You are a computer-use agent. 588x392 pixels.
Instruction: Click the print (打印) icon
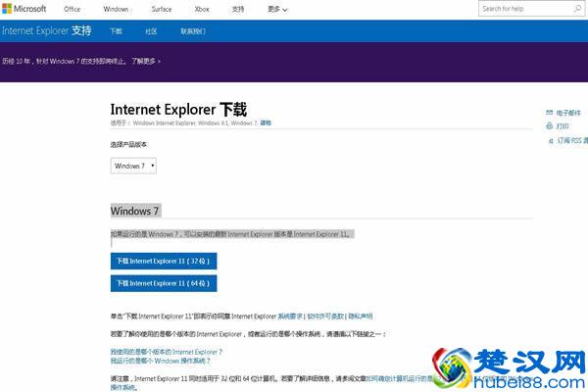pyautogui.click(x=549, y=126)
